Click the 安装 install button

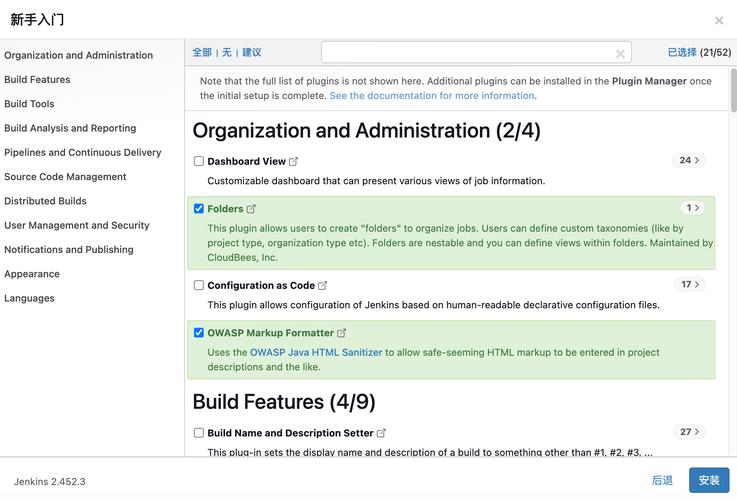tap(708, 480)
